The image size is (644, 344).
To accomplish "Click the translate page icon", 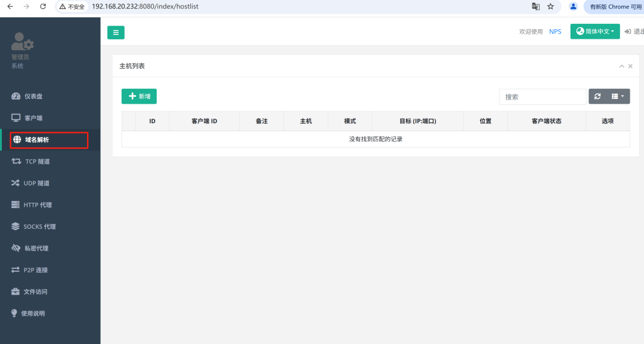I will coord(535,7).
